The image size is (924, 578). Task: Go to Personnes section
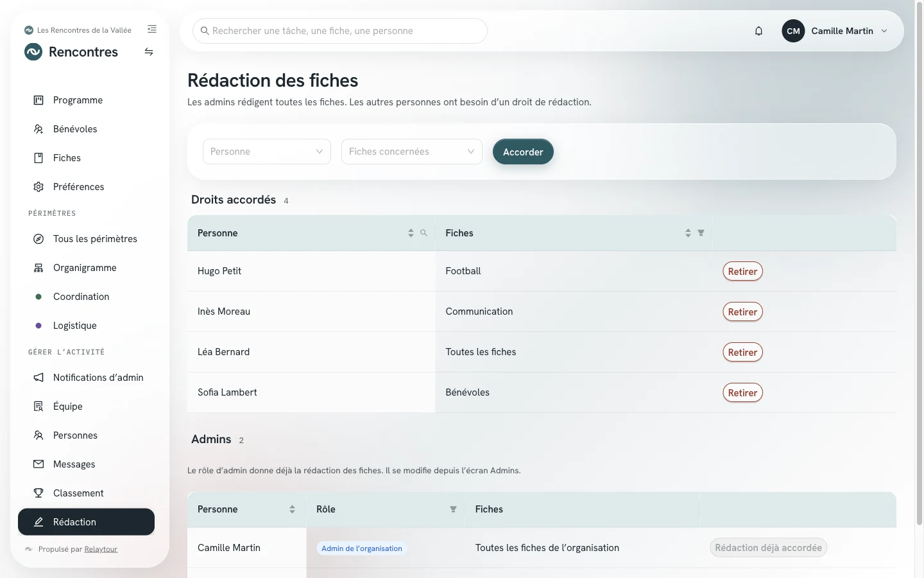(x=86, y=435)
